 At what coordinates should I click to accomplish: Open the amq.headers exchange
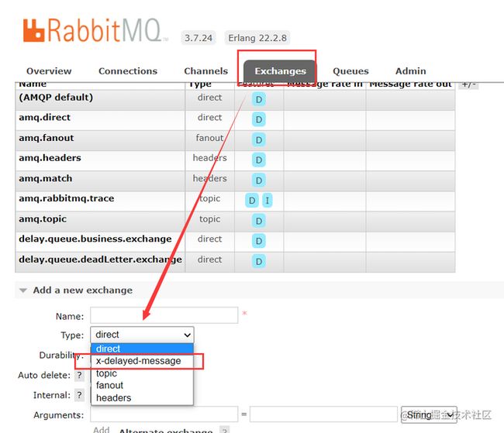[x=50, y=158]
